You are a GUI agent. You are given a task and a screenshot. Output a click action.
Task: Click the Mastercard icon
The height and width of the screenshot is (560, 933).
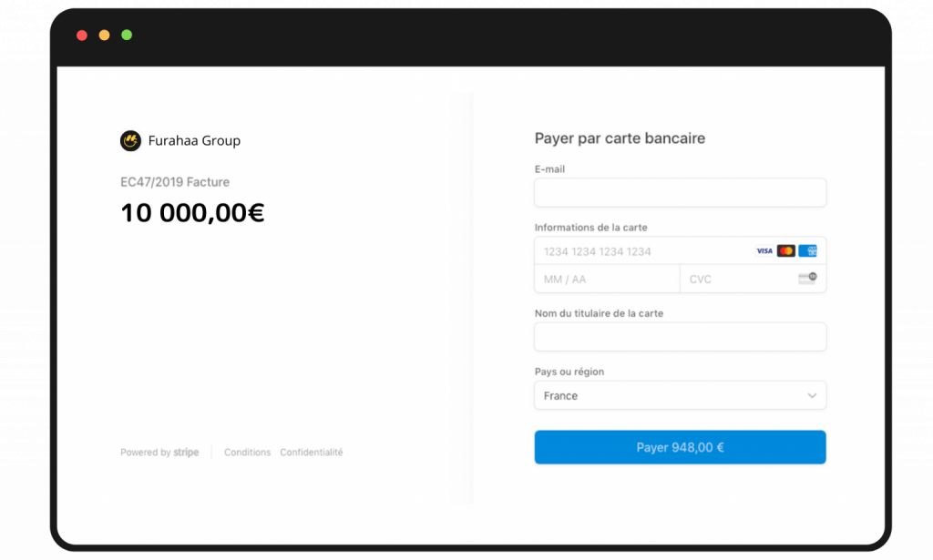[x=786, y=251]
